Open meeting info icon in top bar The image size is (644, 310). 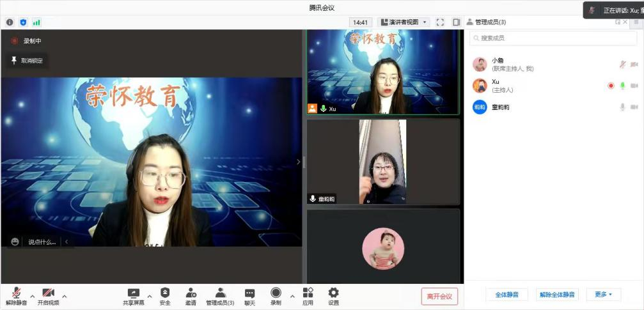point(10,22)
